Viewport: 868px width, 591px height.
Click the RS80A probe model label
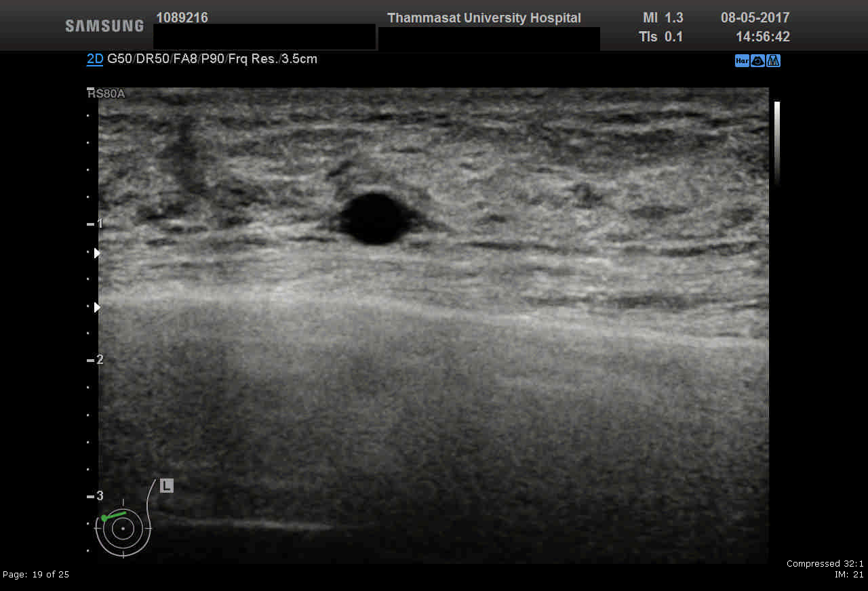(106, 94)
